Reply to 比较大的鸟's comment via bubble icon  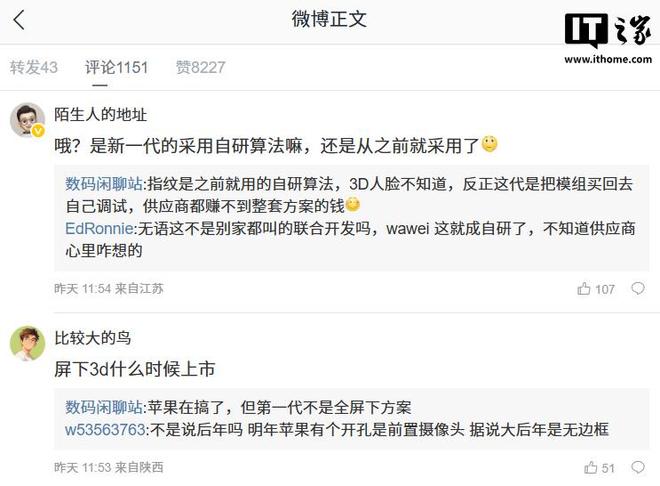[x=638, y=467]
